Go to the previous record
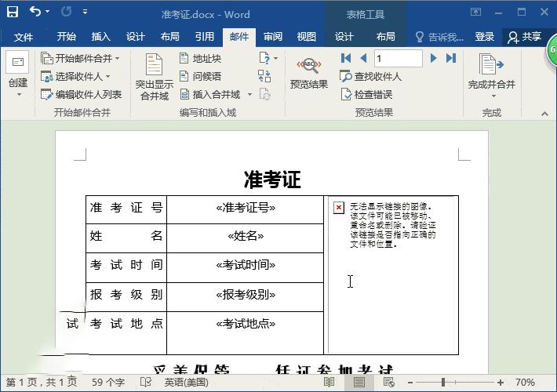Screen dimensions: 557x392 point(363,58)
